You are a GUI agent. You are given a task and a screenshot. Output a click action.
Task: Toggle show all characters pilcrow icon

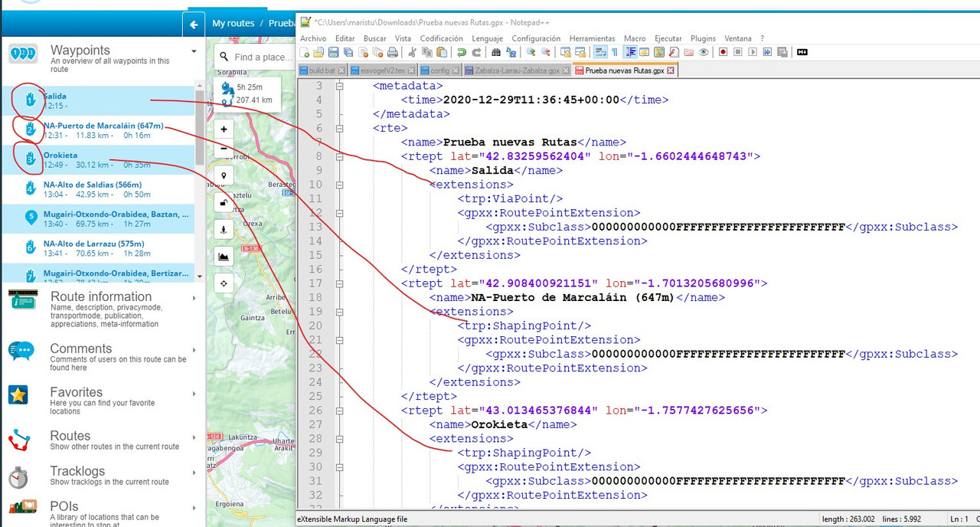(615, 52)
